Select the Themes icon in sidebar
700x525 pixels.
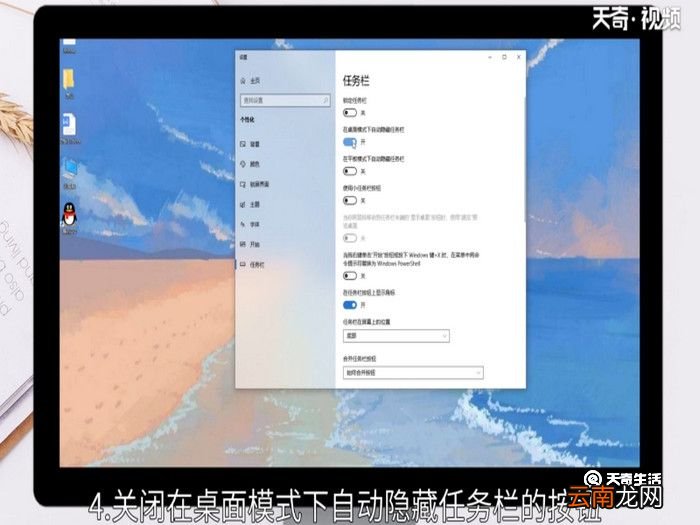point(243,204)
